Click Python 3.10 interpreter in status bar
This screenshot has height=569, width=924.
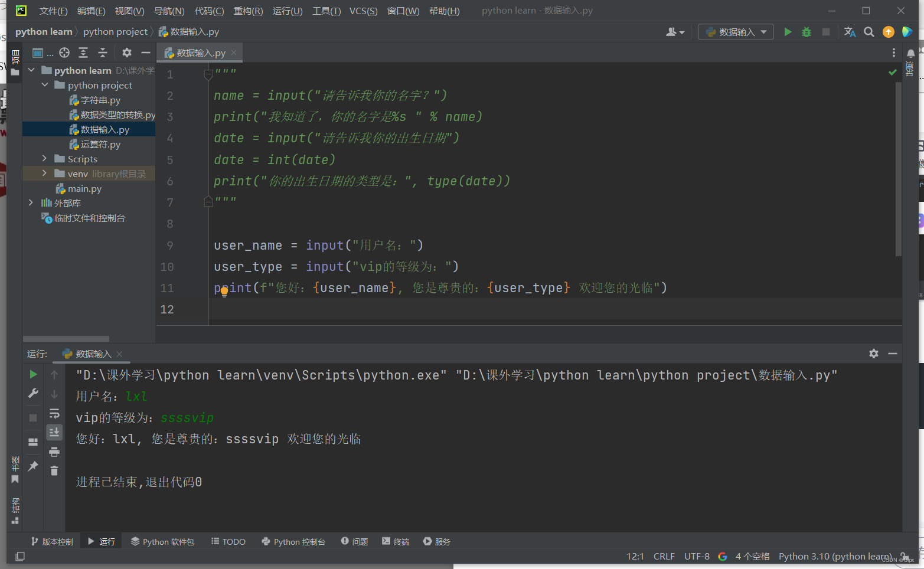tap(835, 556)
